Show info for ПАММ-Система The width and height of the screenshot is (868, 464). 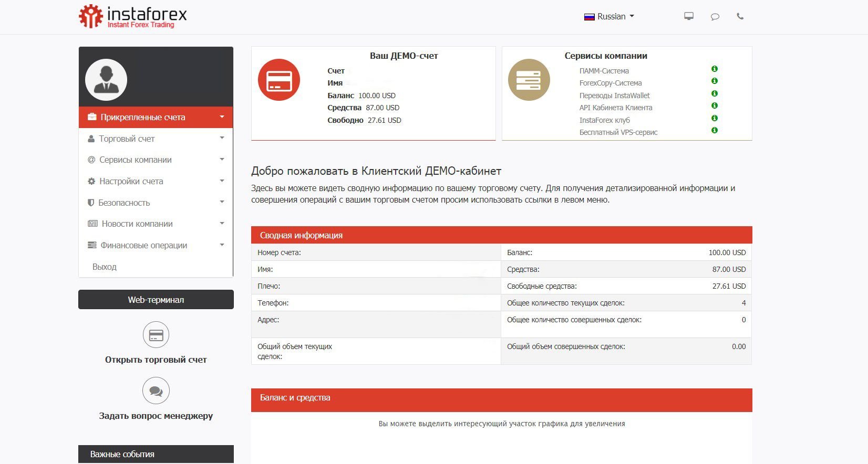tap(715, 69)
